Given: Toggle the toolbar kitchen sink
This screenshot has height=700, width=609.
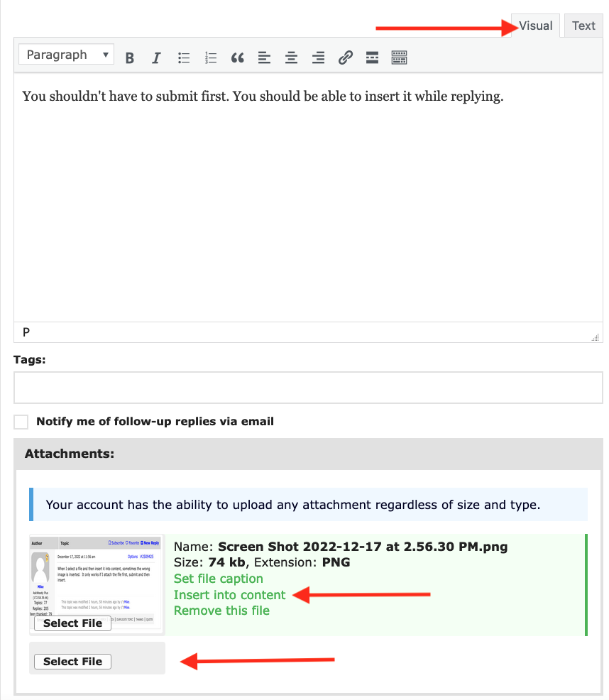Looking at the screenshot, I should point(400,58).
